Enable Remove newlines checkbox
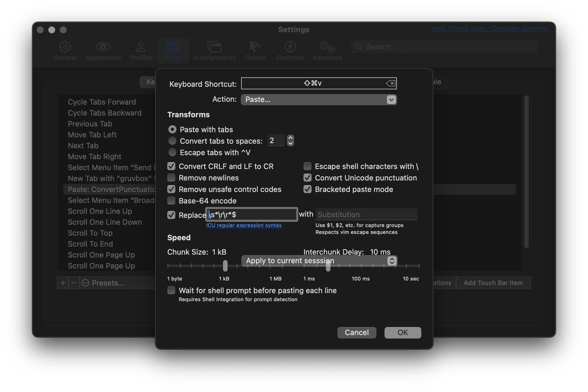 click(x=172, y=177)
